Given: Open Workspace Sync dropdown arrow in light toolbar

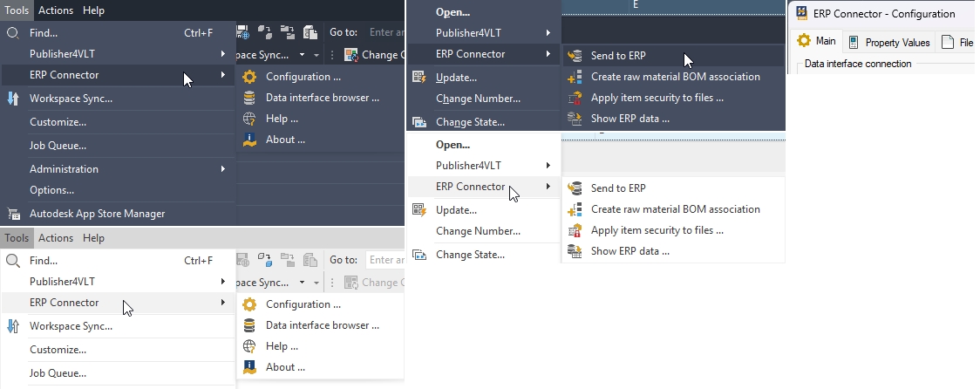Looking at the screenshot, I should [302, 283].
